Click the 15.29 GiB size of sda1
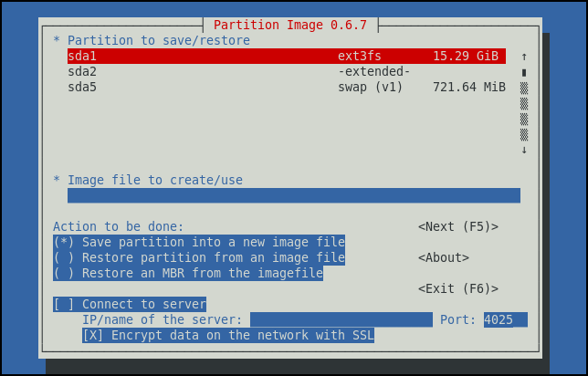This screenshot has width=588, height=376. coord(466,56)
